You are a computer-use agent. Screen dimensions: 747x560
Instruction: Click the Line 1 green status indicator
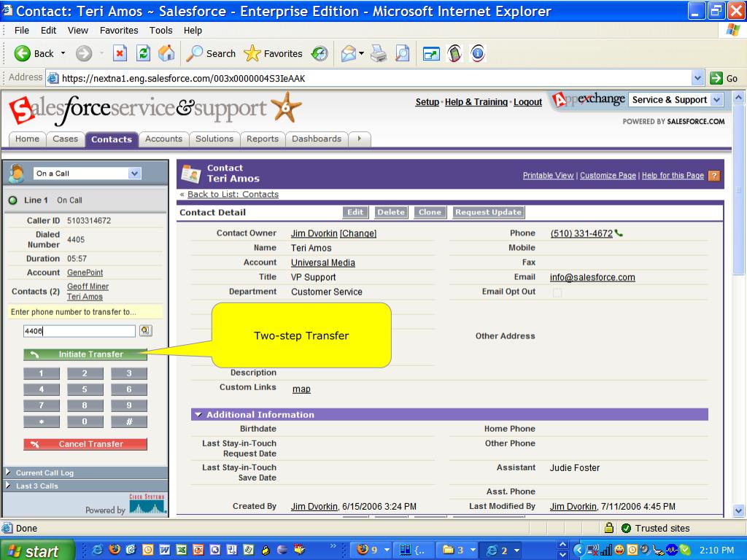[x=13, y=201]
